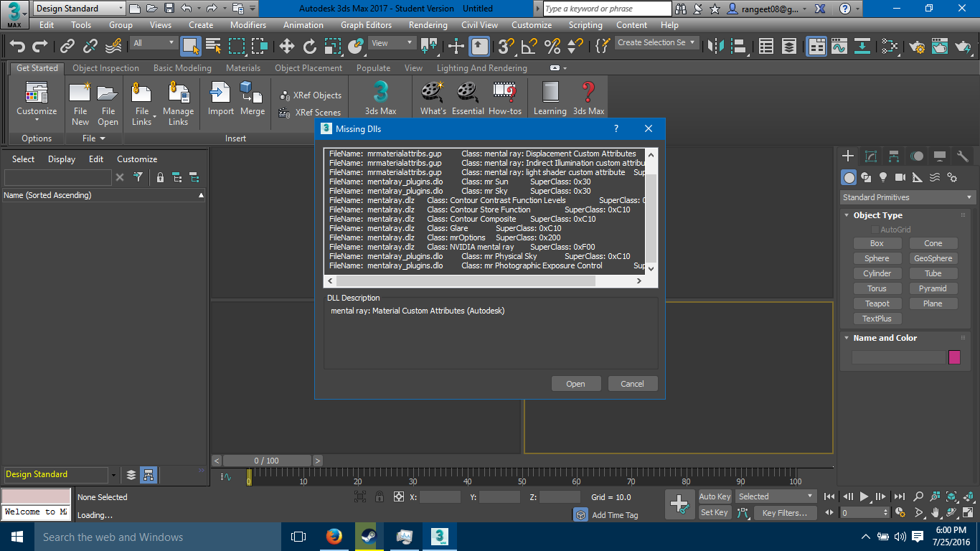This screenshot has height=551, width=980.
Task: Click the 0 / 100 time slider
Action: [266, 461]
